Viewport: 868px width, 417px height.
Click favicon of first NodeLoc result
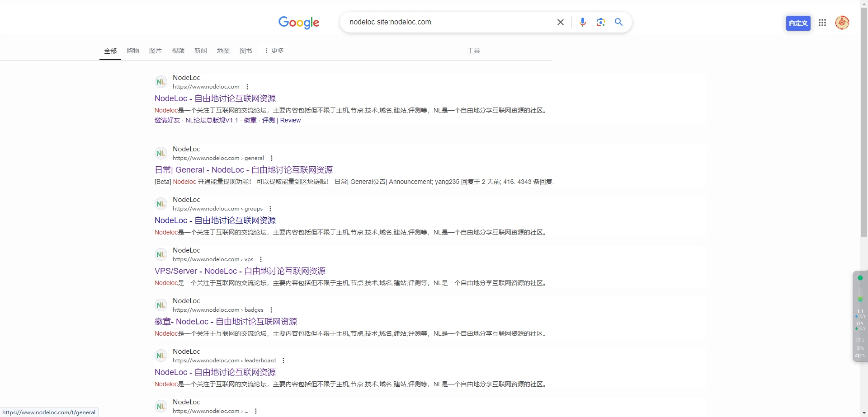pos(161,82)
